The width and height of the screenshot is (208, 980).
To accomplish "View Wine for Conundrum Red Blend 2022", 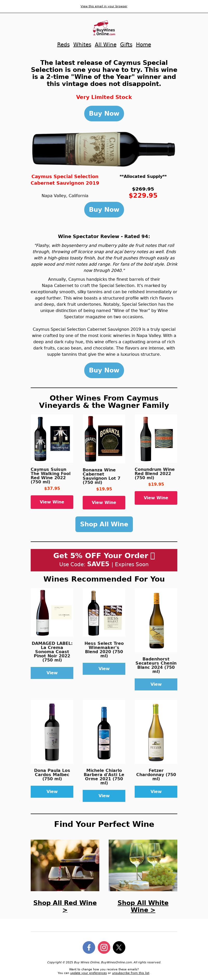I will (156, 498).
